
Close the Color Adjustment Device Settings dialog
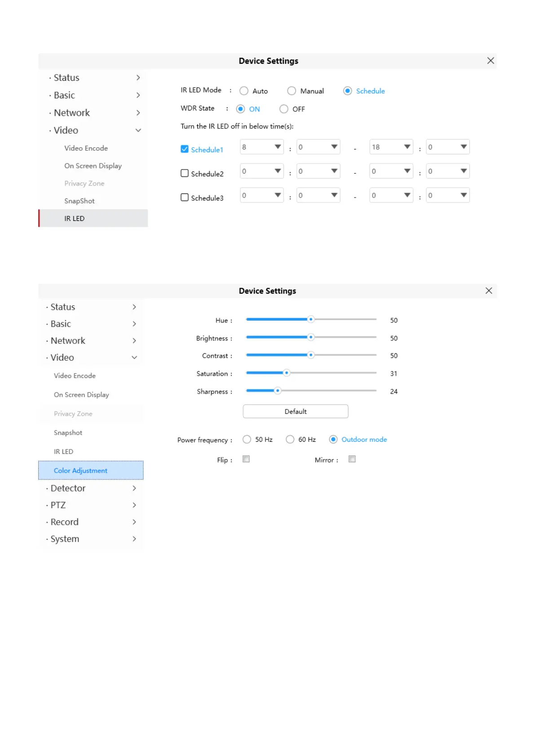489,291
